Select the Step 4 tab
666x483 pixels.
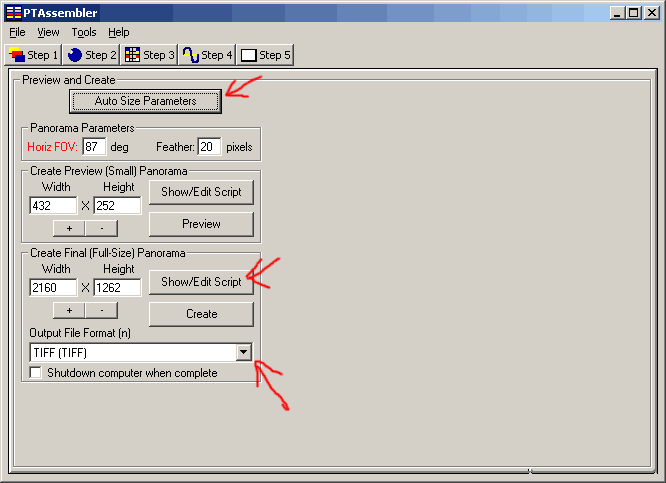(208, 55)
